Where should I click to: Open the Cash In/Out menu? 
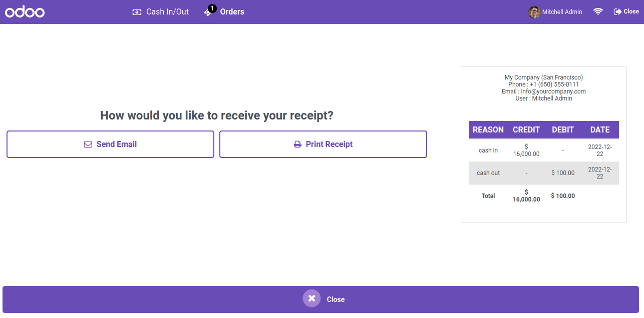coord(161,11)
